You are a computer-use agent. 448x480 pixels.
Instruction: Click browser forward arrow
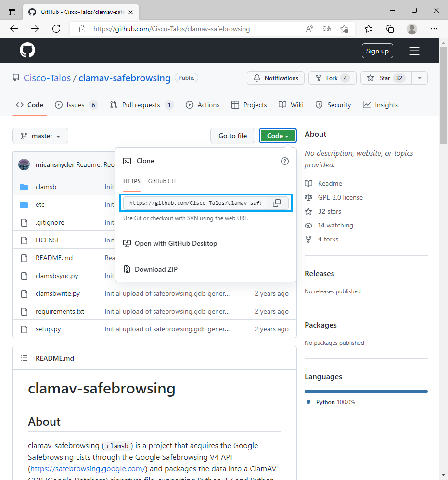[x=35, y=29]
